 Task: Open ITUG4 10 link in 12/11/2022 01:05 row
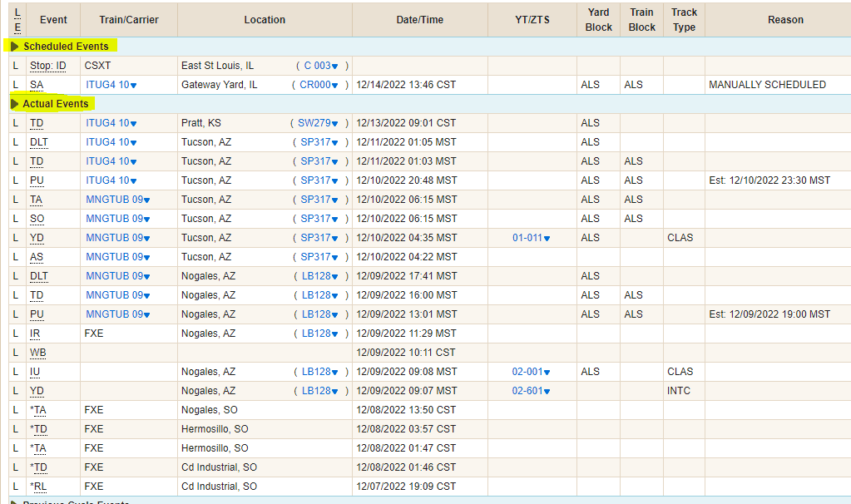click(111, 142)
